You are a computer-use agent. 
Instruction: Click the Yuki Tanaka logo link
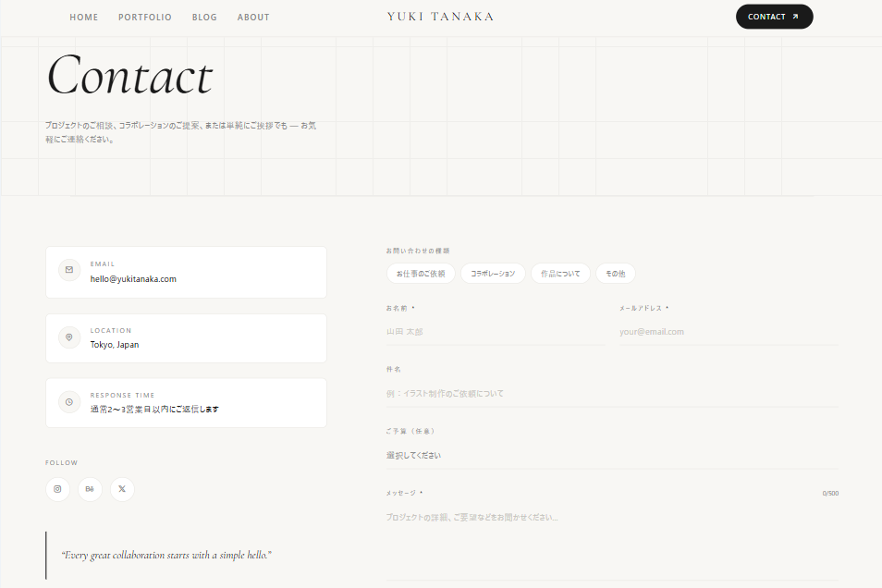click(x=440, y=17)
